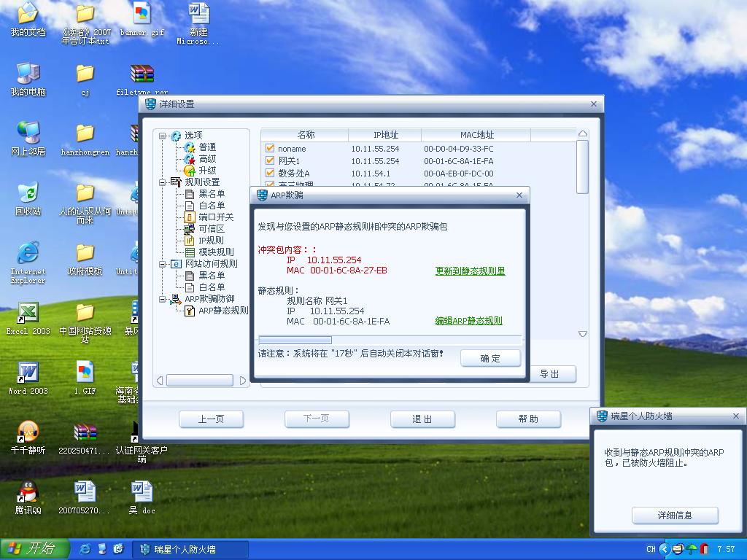Open 网上邻居 desktop icon
Screen dimensions: 747x560
[x=28, y=139]
